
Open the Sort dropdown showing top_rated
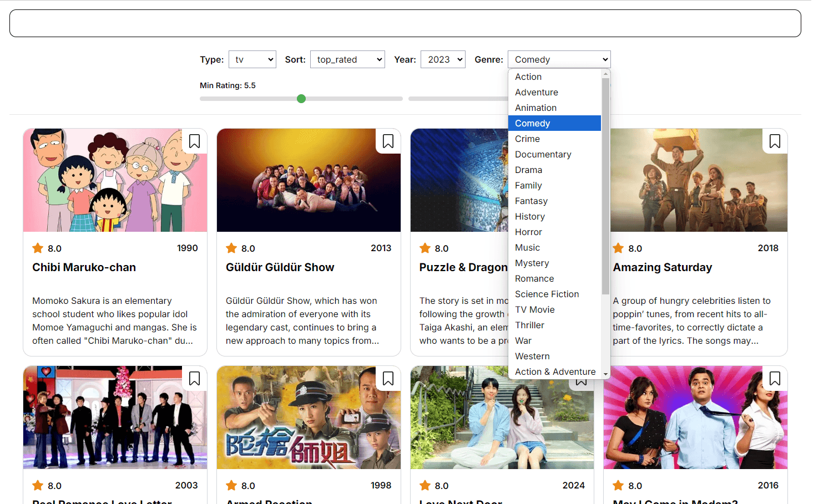347,59
